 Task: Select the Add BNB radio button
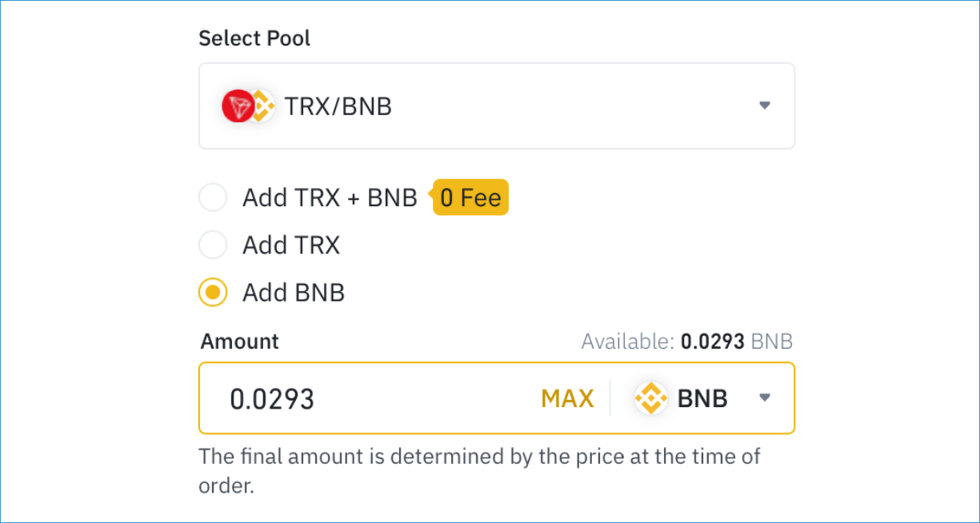[x=213, y=293]
